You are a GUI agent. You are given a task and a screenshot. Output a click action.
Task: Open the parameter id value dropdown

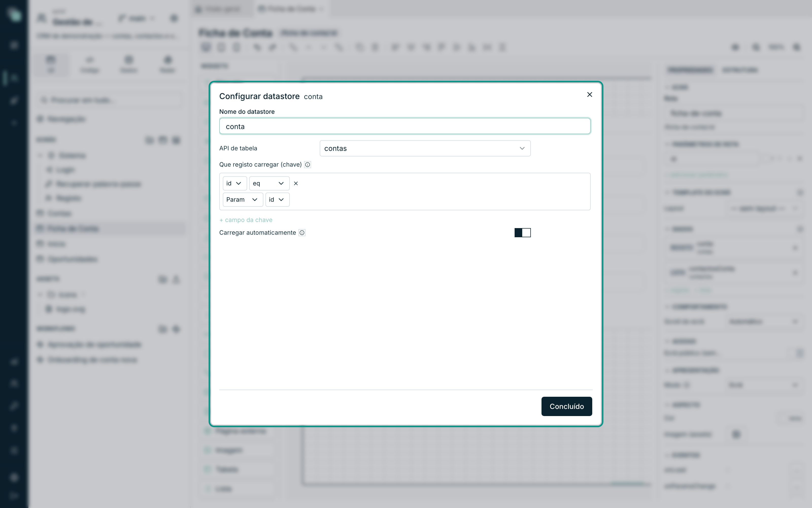point(277,200)
